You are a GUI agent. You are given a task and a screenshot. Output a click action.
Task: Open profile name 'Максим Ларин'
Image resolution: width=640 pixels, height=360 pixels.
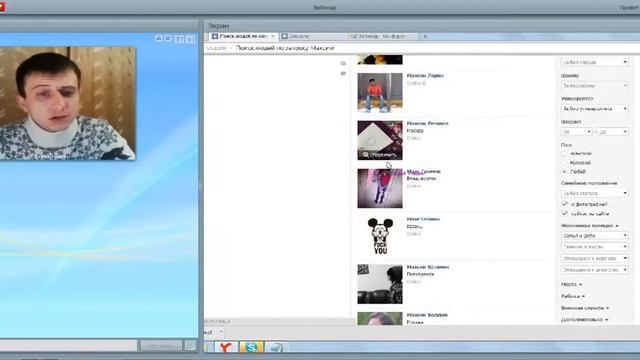click(425, 76)
